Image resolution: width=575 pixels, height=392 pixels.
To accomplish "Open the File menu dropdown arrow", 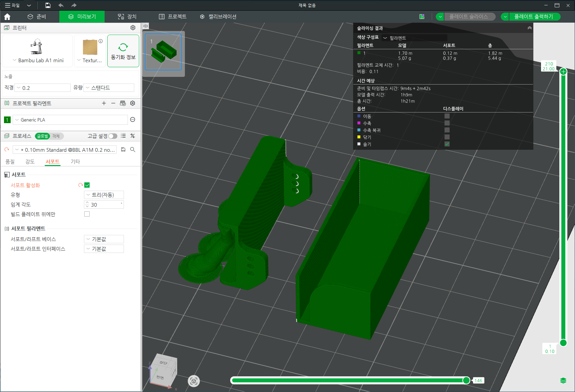I will click(x=29, y=5).
